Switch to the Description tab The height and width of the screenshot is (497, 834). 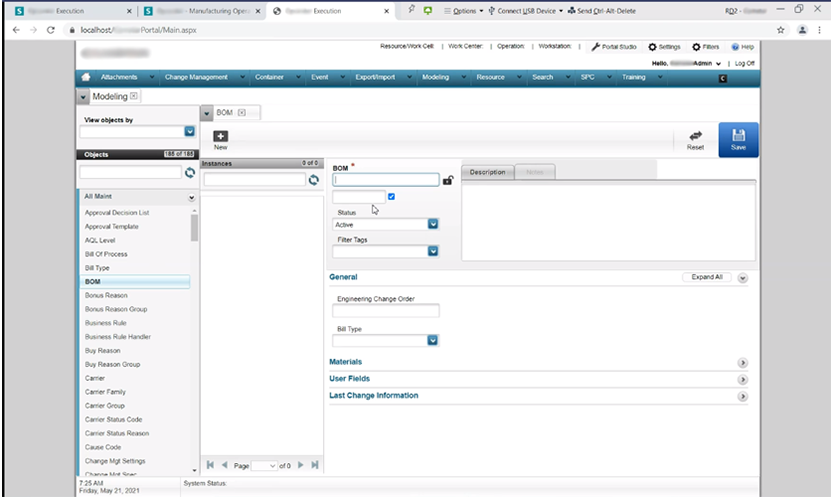tap(487, 172)
